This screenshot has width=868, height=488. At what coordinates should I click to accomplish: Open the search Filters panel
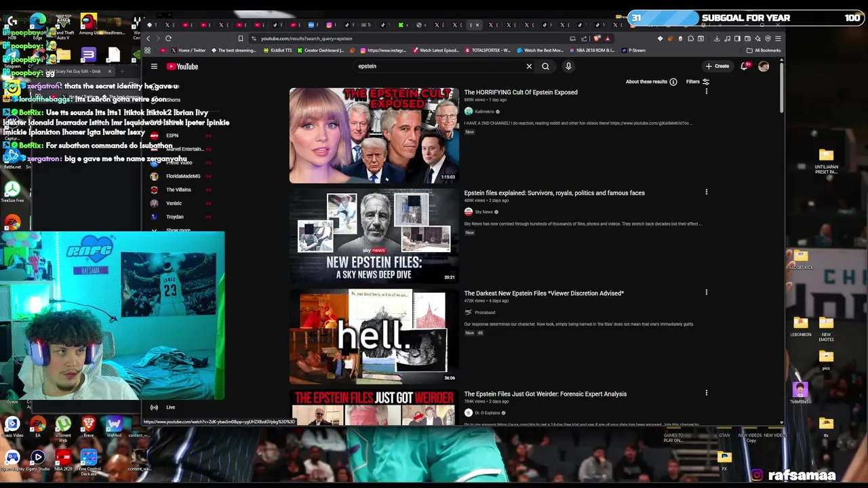(697, 82)
